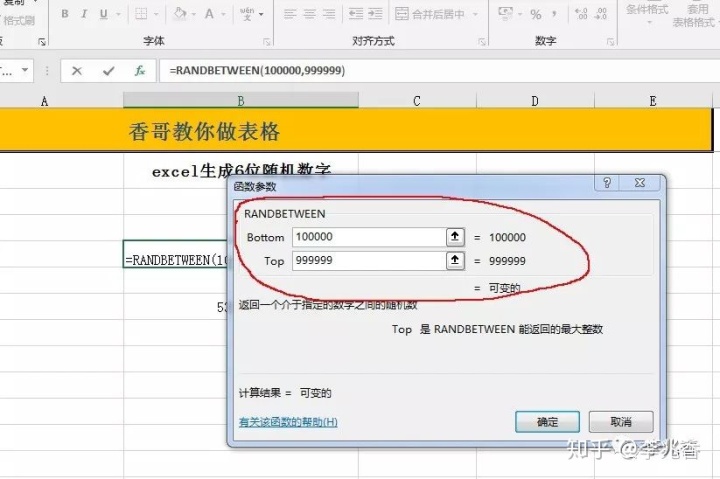Click the Top input field

369,261
